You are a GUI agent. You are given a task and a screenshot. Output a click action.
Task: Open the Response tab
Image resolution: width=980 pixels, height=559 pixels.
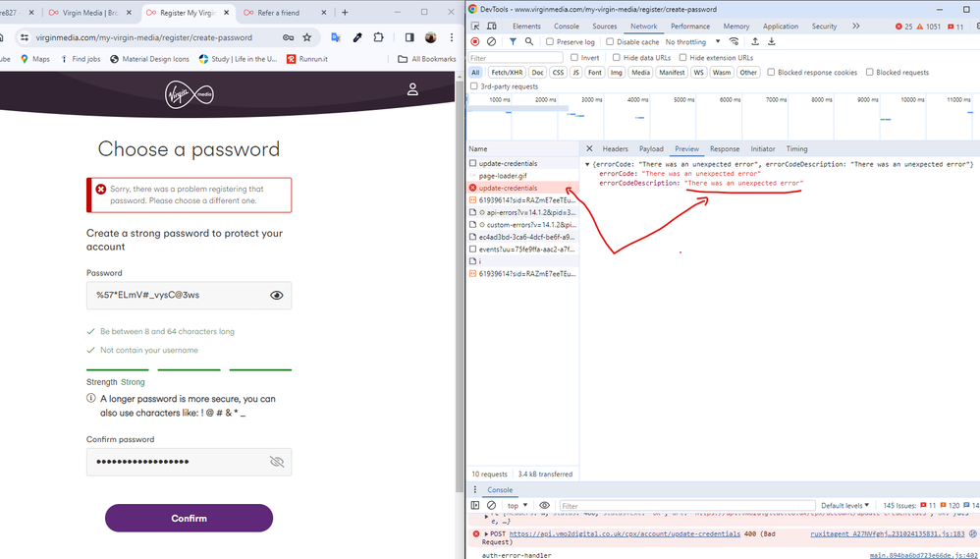click(x=725, y=148)
